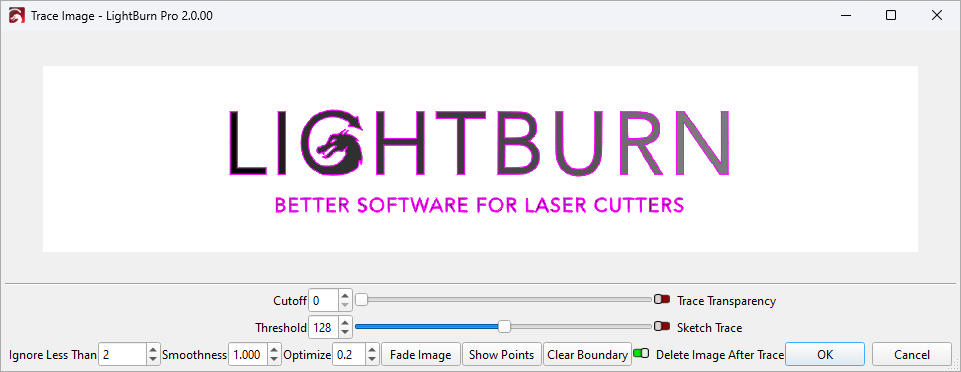961x372 pixels.
Task: Click the Delete Image After Trace label
Action: coord(720,355)
